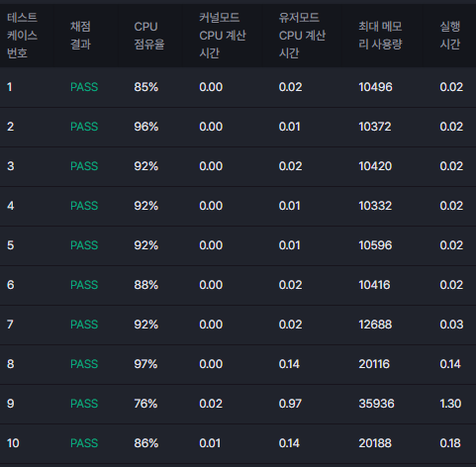Click user mode time 0.14 in row 10
The height and width of the screenshot is (467, 476).
click(289, 443)
